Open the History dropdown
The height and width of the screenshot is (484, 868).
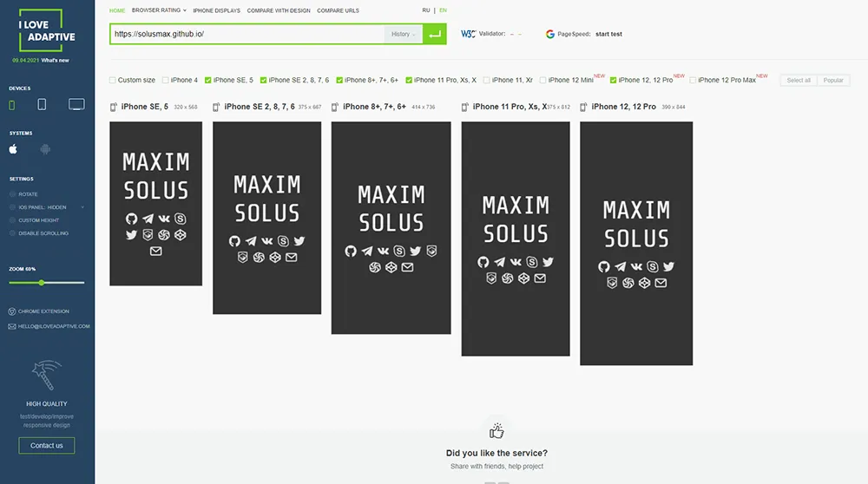pos(403,35)
